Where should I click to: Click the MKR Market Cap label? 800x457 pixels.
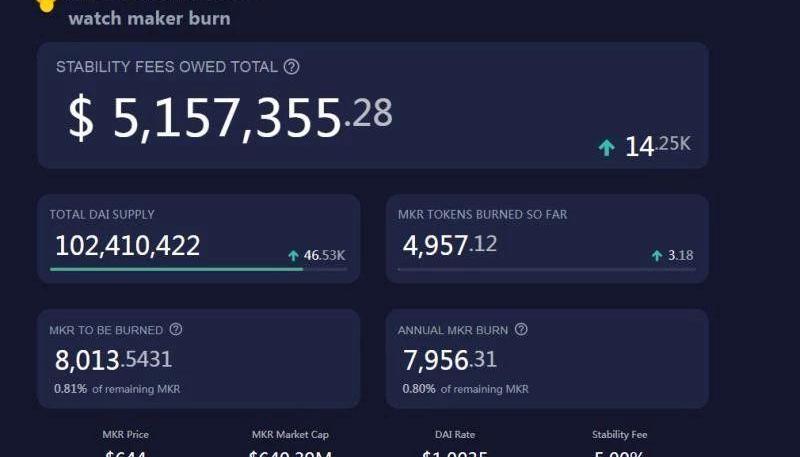(290, 435)
